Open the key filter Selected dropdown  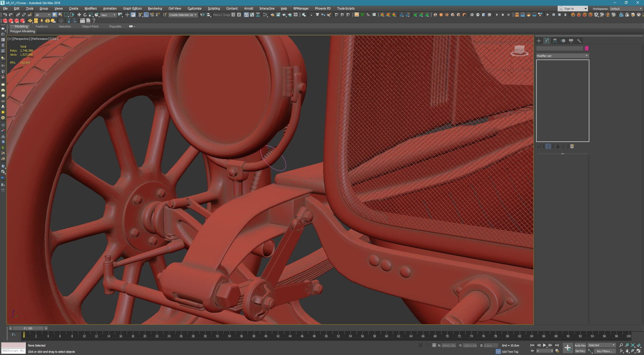coord(601,345)
